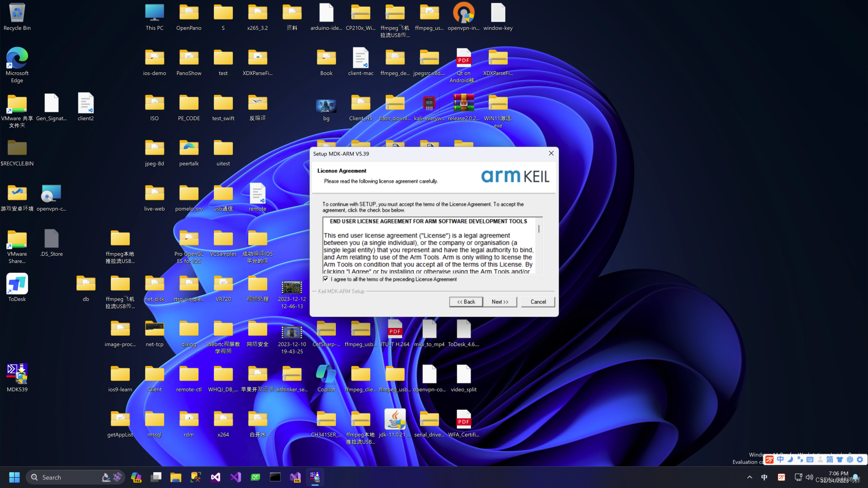Viewport: 868px width, 488px height.
Task: Select the net-tcp folder icon
Action: pos(155,333)
